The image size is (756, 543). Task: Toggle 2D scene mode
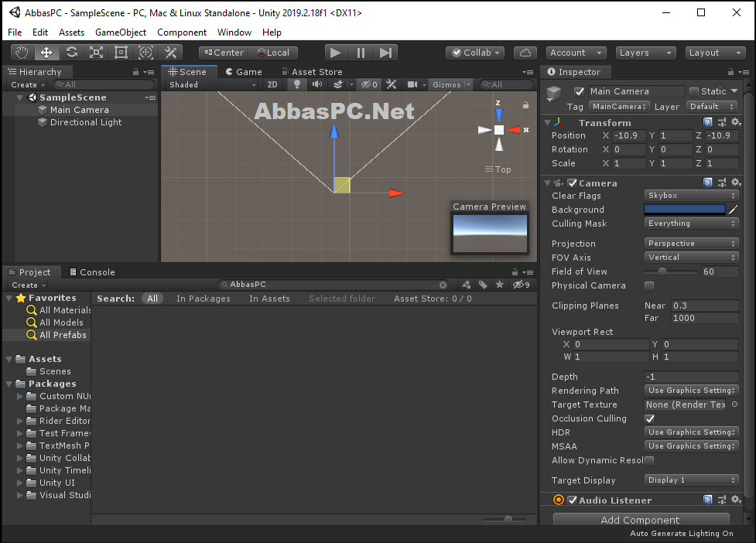click(x=272, y=84)
